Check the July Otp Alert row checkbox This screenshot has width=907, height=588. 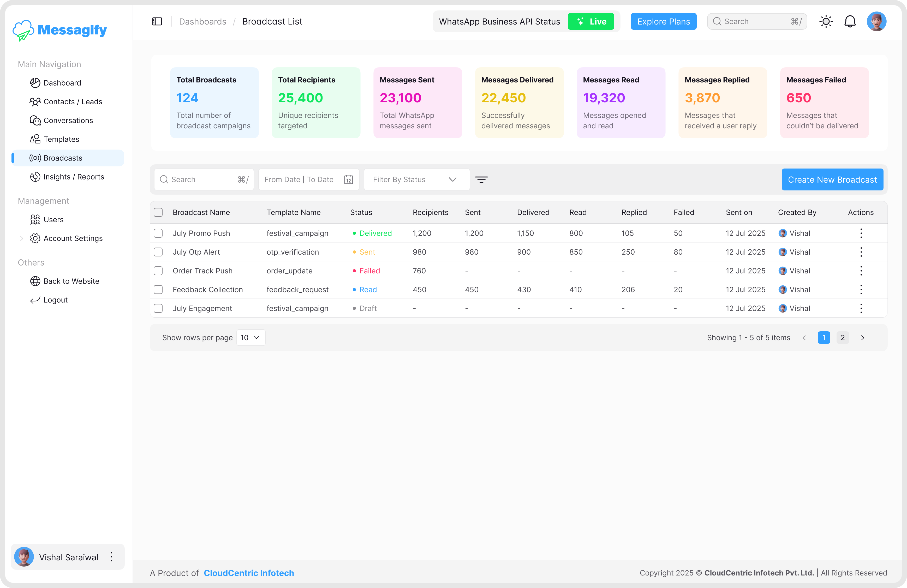click(158, 252)
